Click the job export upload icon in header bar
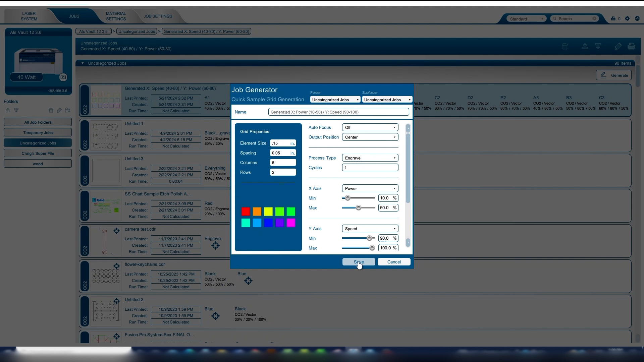Image resolution: width=644 pixels, height=362 pixels. 585,46
